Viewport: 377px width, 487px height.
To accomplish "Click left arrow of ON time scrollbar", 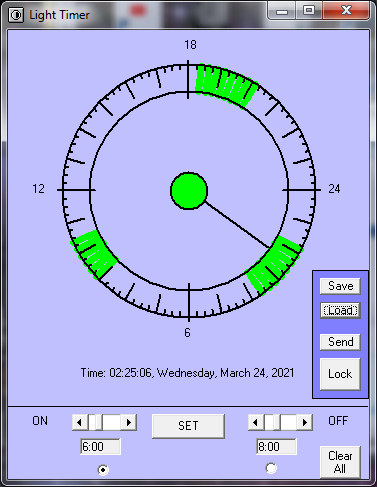I will click(80, 423).
